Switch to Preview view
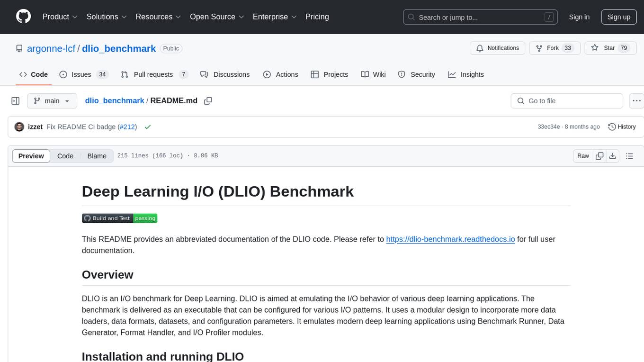The width and height of the screenshot is (644, 362). coord(31,156)
